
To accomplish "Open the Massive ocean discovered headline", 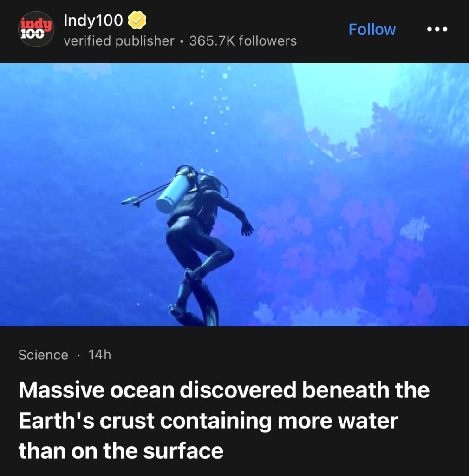I will [x=224, y=420].
